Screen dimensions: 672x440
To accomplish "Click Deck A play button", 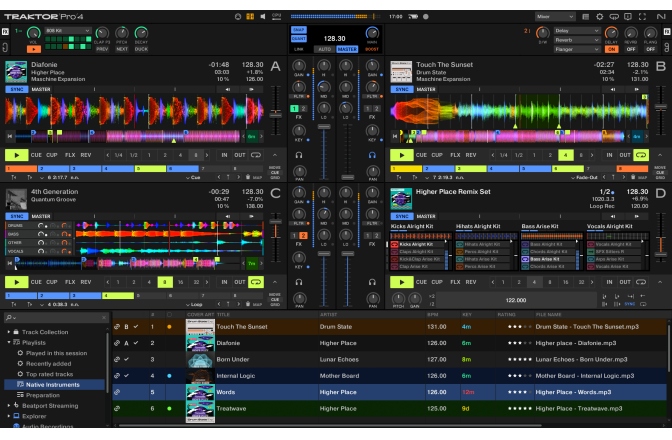I will 16,155.
